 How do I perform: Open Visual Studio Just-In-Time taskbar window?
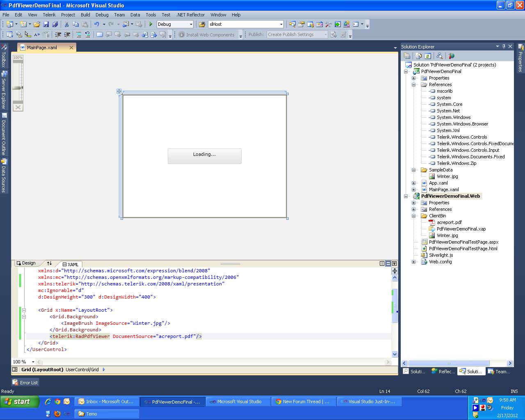point(369,402)
